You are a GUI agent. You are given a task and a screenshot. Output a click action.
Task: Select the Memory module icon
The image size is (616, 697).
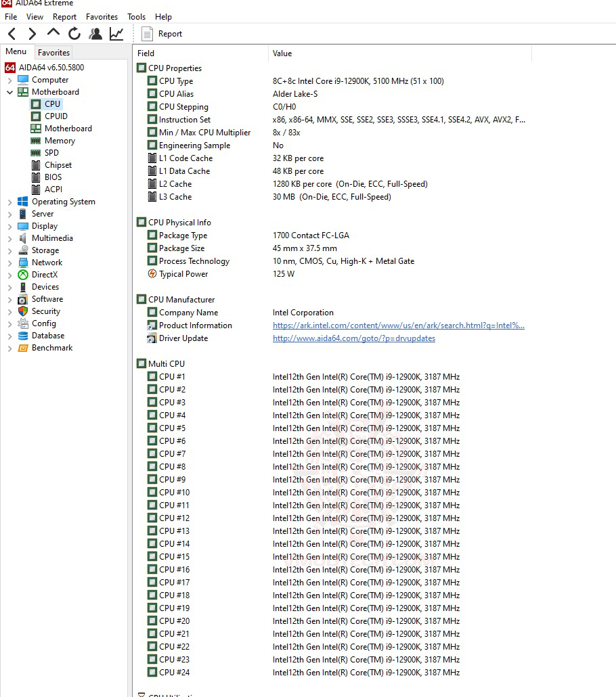click(36, 141)
